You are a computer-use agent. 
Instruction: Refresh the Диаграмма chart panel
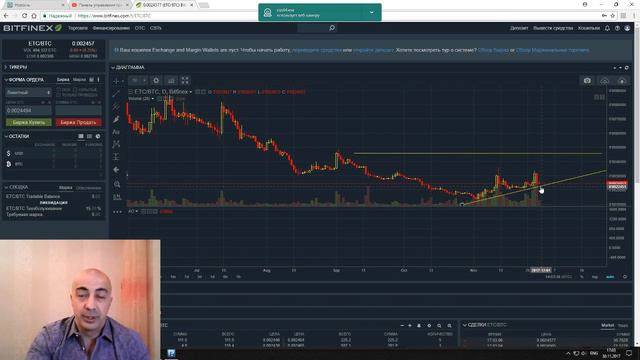tap(627, 68)
